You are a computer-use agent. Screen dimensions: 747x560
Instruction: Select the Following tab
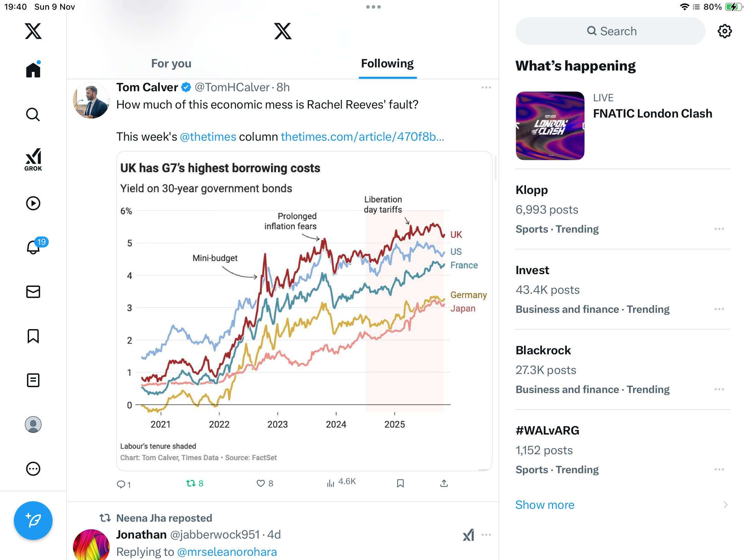click(387, 64)
